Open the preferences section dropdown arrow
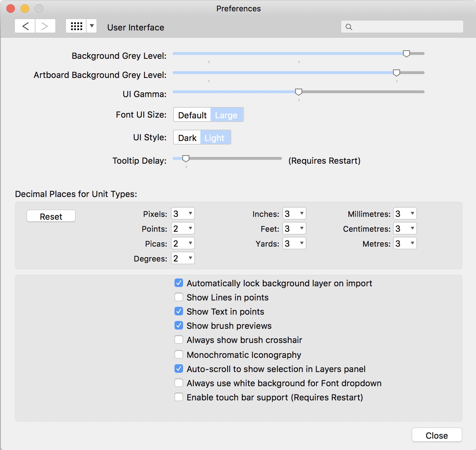This screenshot has width=476, height=450. (x=92, y=26)
